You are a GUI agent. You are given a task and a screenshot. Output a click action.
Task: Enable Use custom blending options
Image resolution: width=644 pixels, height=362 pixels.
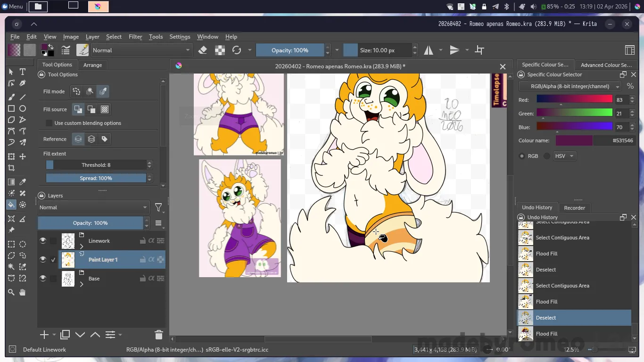[49, 123]
